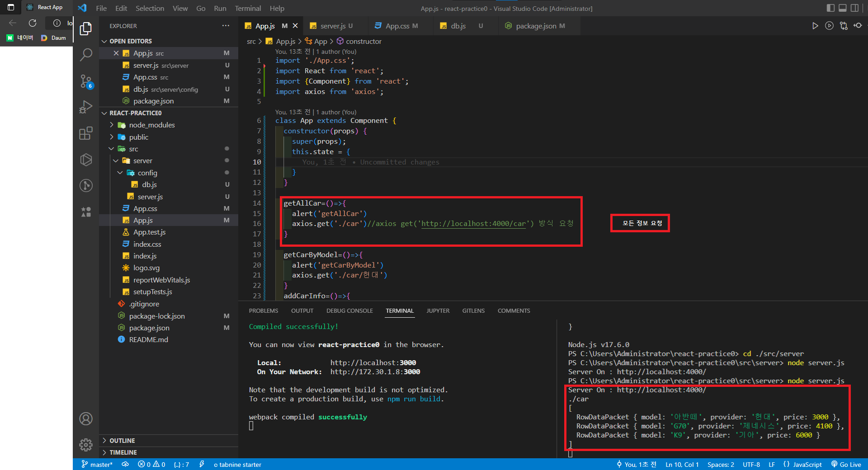Switch to the GITLENS panel tab
This screenshot has height=470, width=868.
[473, 311]
